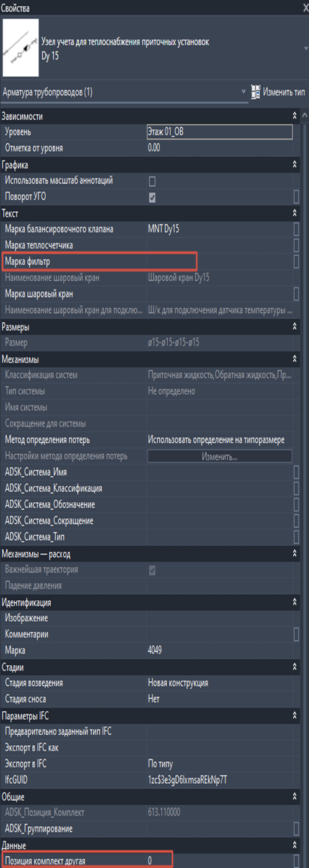This screenshot has height=868, width=309.
Task: Enable Использовать масштаб аннотаций checkbox
Action: tap(152, 181)
